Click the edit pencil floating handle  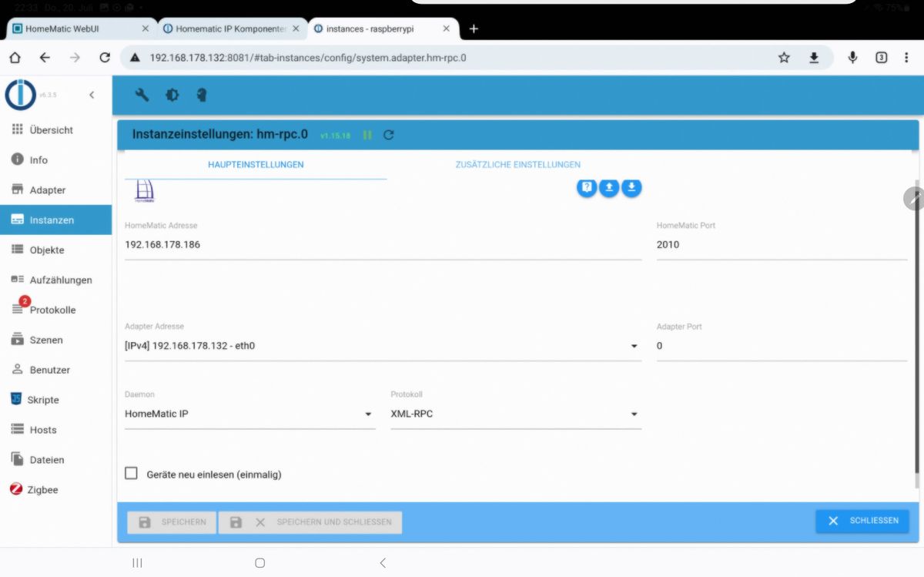[915, 198]
